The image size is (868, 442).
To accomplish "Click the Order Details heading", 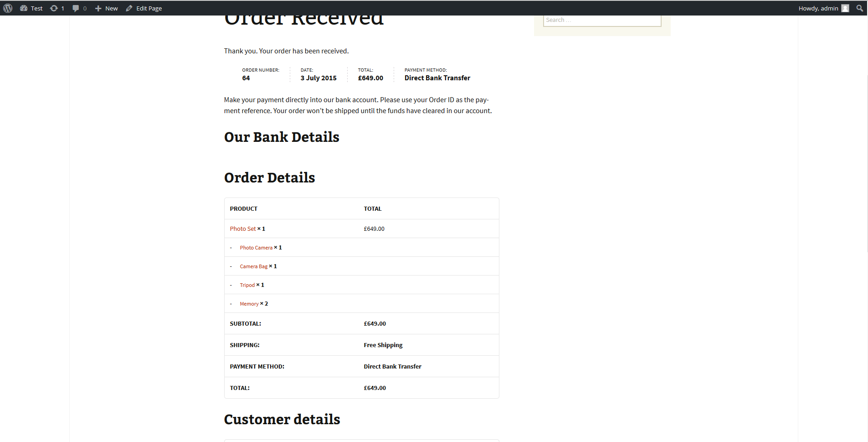I will tap(270, 178).
